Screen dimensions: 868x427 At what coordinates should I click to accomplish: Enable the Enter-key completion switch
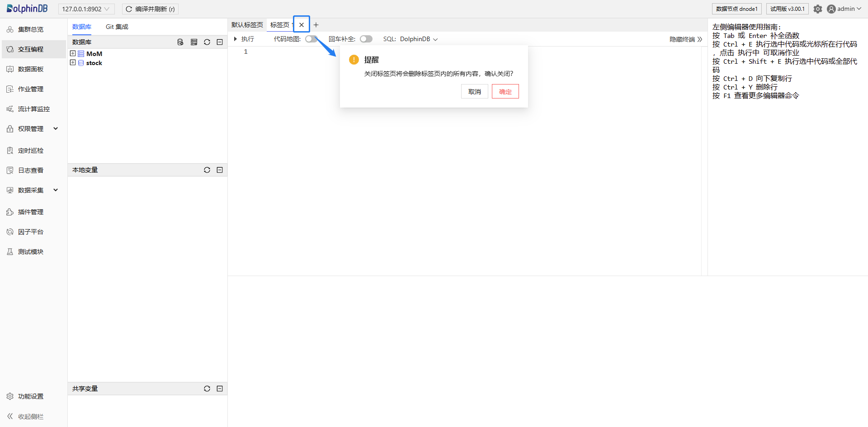(366, 39)
